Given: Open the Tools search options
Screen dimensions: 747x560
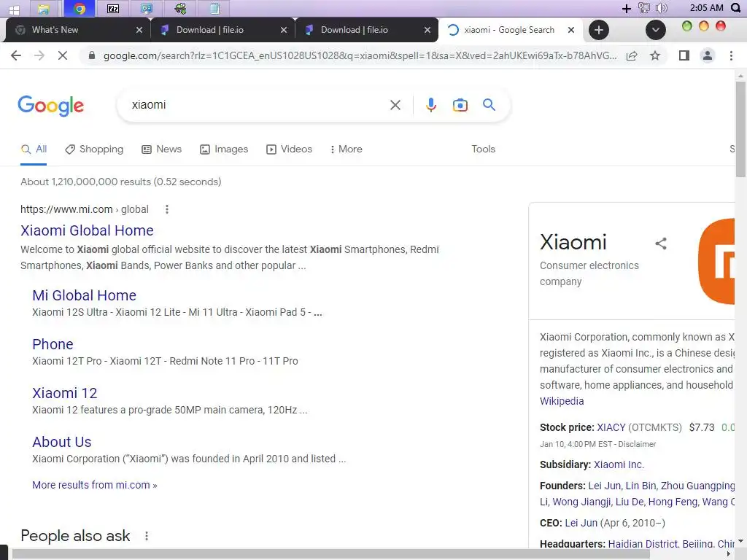Looking at the screenshot, I should pyautogui.click(x=484, y=149).
